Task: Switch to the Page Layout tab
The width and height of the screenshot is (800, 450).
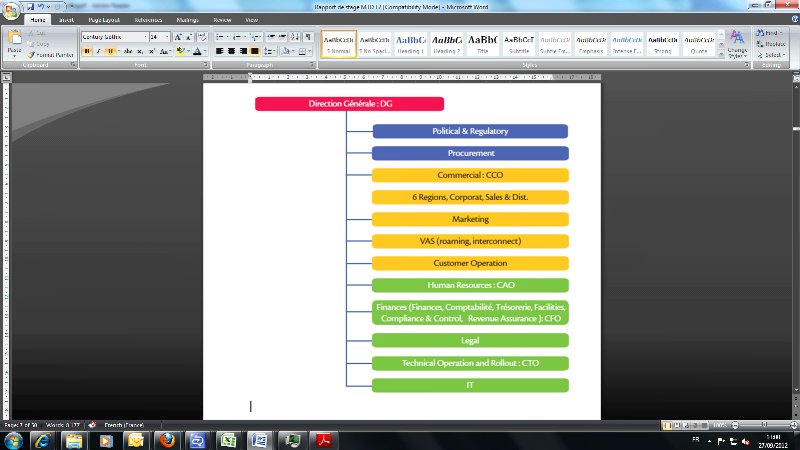Action: click(x=101, y=19)
